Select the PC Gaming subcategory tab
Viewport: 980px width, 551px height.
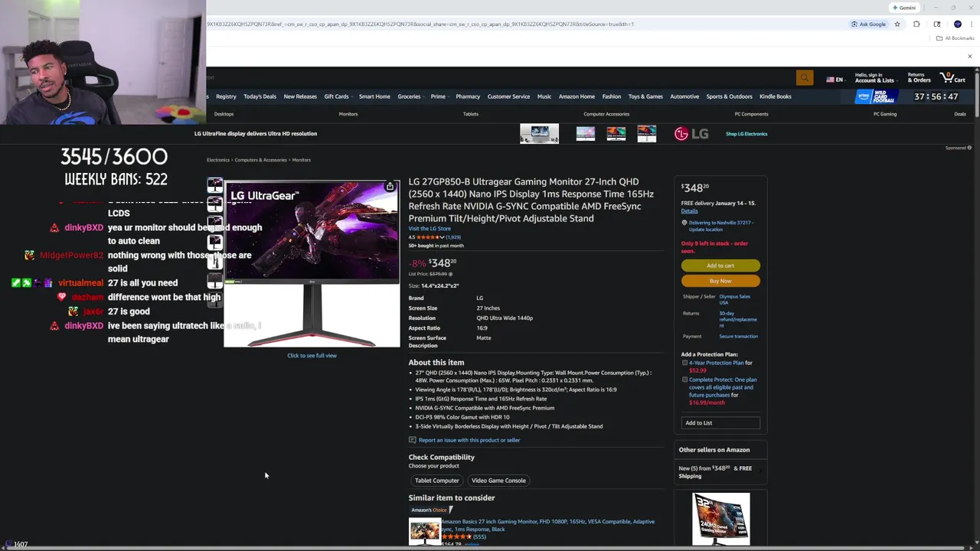pos(885,114)
